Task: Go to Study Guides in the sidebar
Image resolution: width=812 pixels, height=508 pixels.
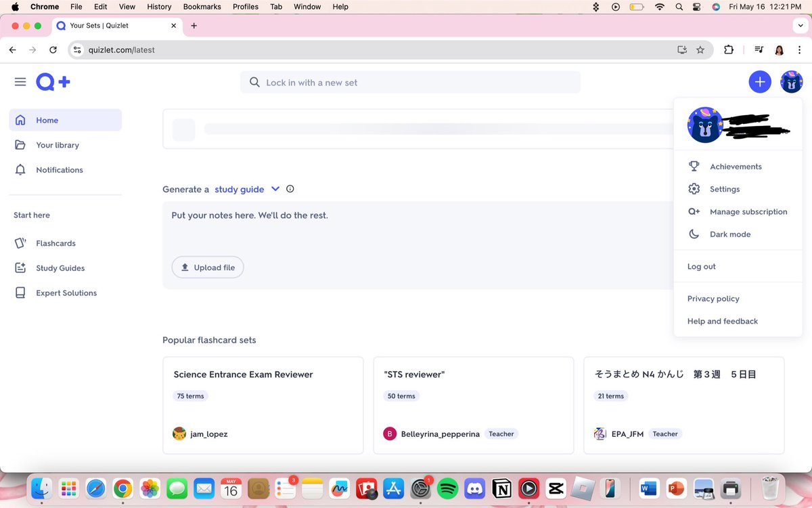Action: pyautogui.click(x=66, y=268)
